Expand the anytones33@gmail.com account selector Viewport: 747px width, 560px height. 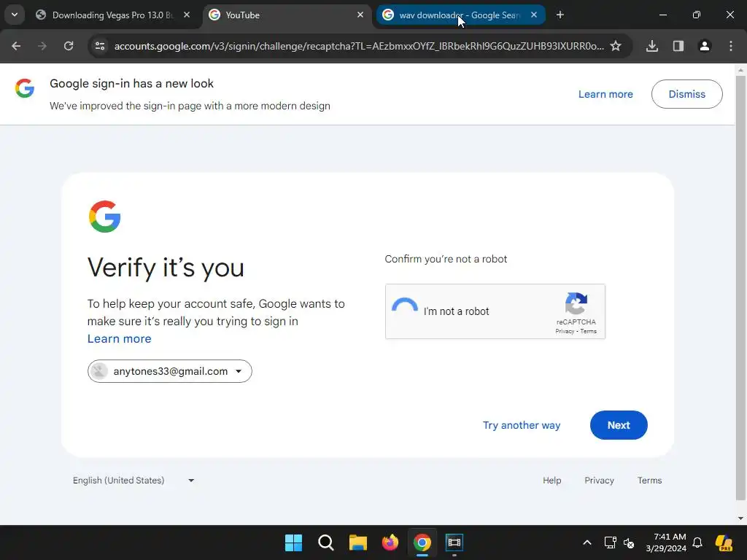coord(169,371)
